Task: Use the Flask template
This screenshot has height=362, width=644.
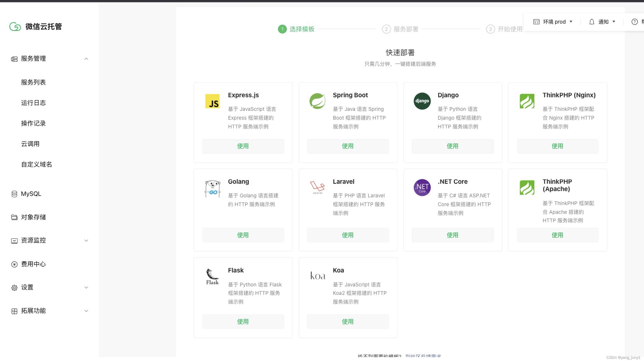Action: tap(243, 322)
